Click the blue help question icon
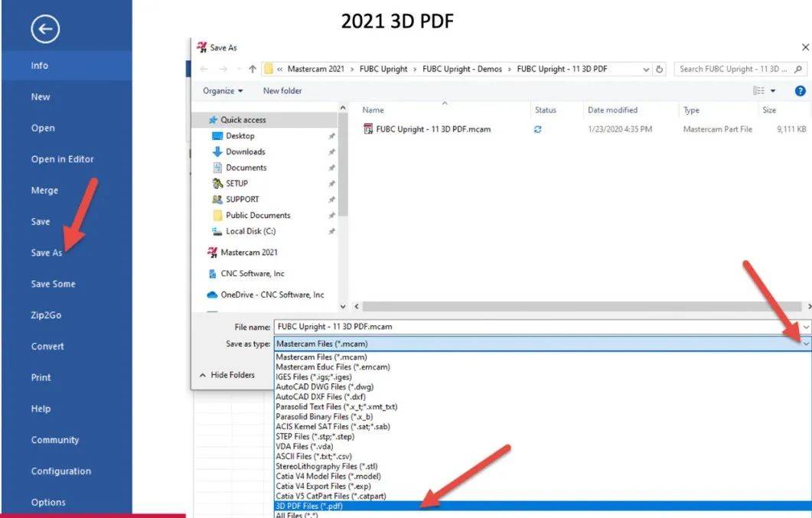This screenshot has width=812, height=518. pyautogui.click(x=800, y=91)
